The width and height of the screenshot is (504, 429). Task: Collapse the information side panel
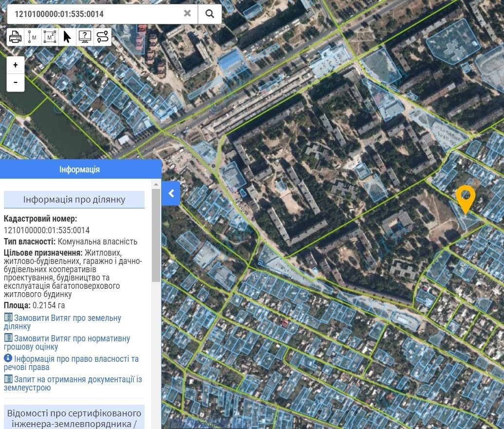coord(171,193)
